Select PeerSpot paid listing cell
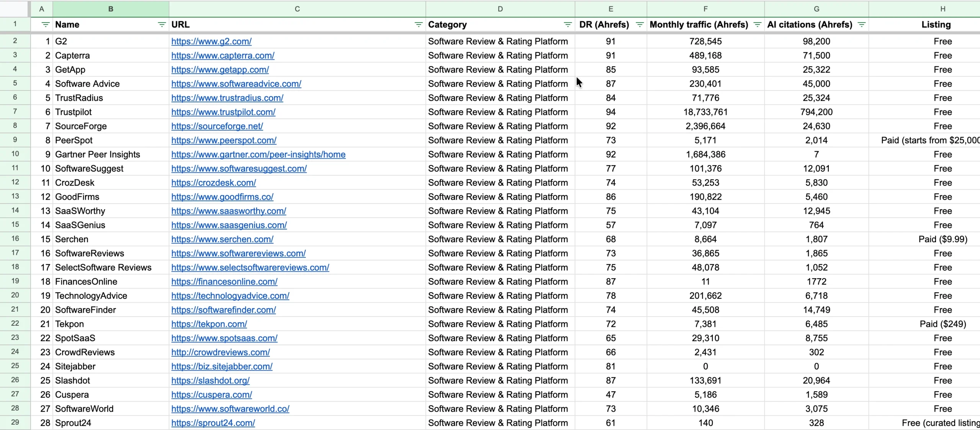 pos(924,140)
